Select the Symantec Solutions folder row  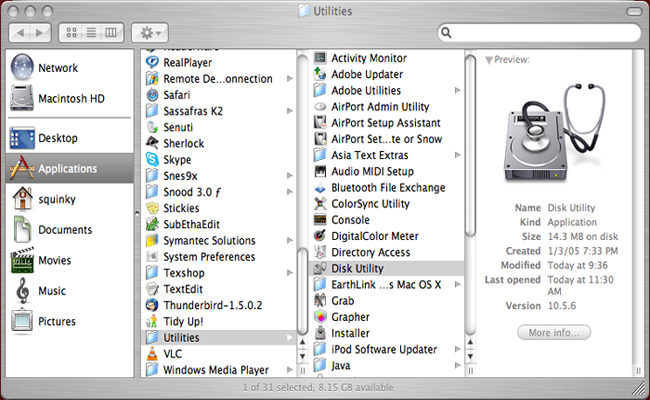coord(219,240)
